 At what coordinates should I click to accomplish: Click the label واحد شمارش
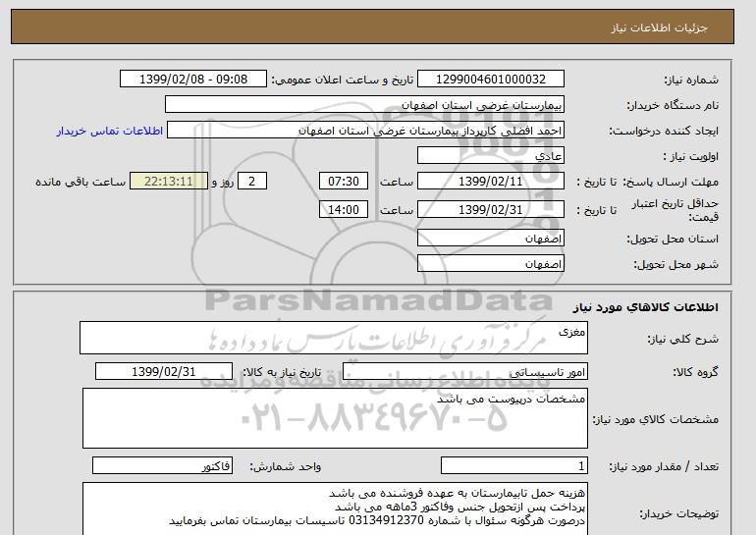(x=286, y=466)
